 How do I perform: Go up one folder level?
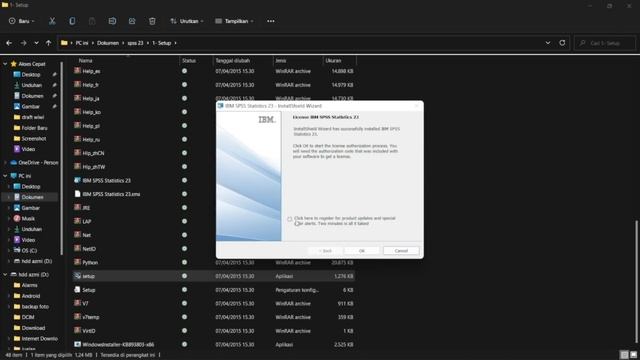click(x=49, y=43)
